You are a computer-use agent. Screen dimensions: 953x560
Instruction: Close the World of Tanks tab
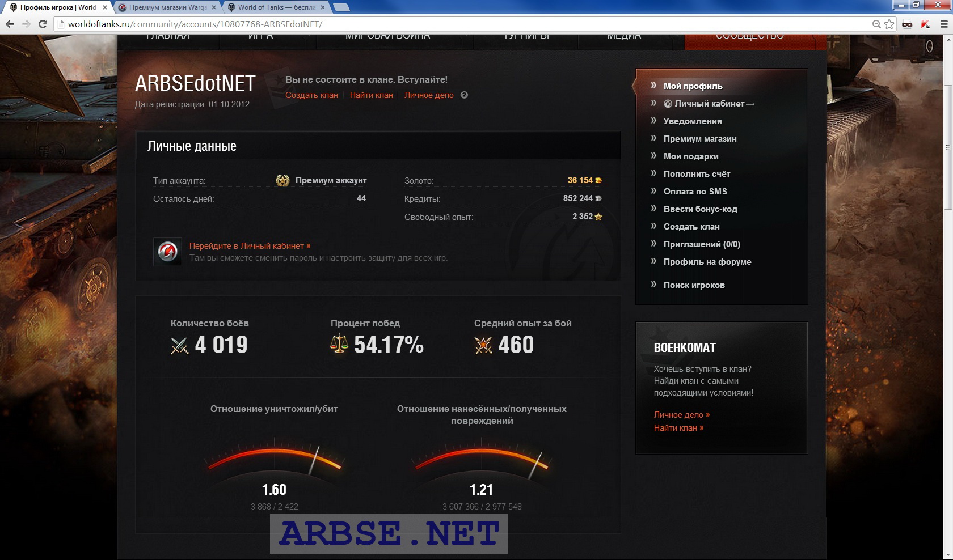pyautogui.click(x=323, y=7)
